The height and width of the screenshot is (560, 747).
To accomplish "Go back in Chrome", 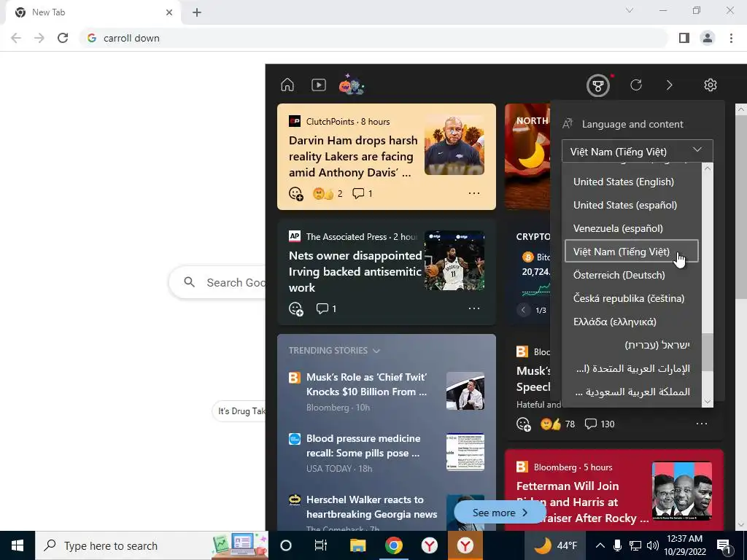I will 16,38.
